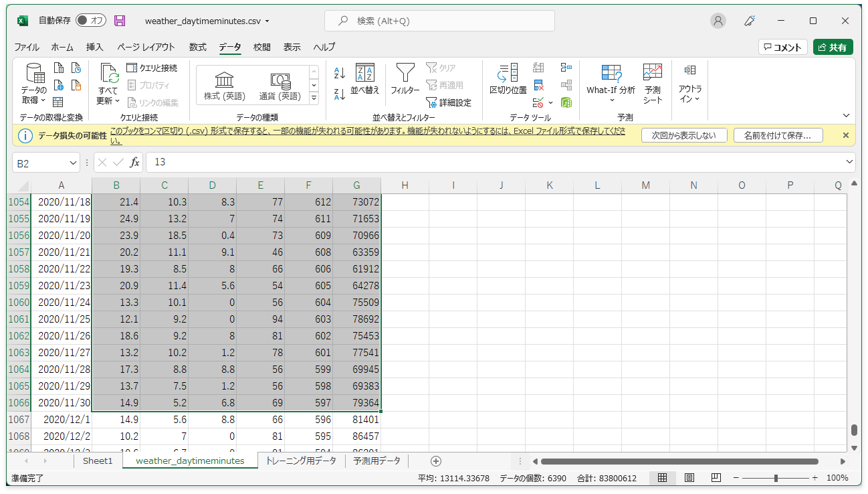Image resolution: width=868 pixels, height=494 pixels.
Task: Click the account profile icon
Action: tap(718, 21)
